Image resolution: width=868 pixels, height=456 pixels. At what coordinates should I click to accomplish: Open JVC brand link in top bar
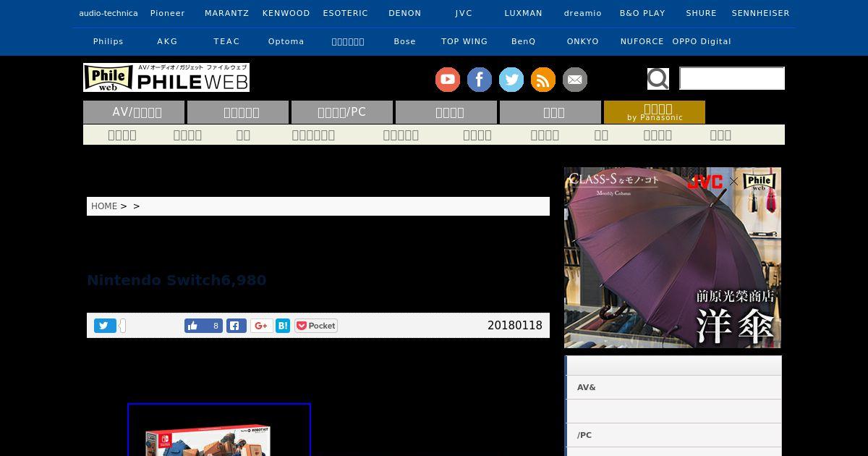click(x=464, y=13)
